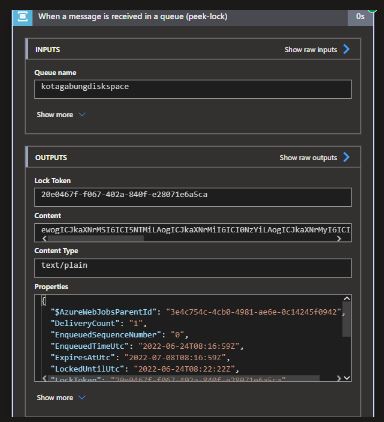Click the Properties vertical scrollbar down arrow

(347, 378)
